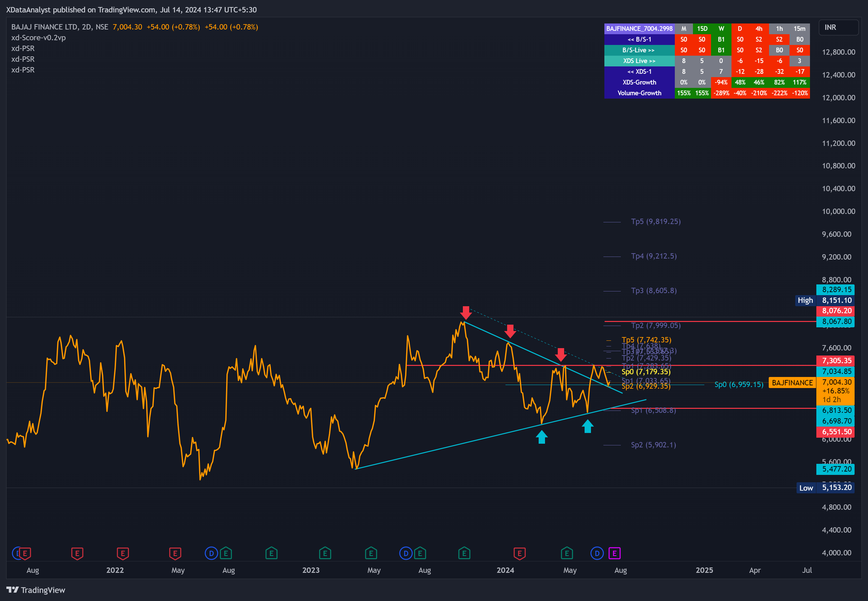Click the green earnings marker just after the 2023 label
Viewport: 868px width, 601px height.
click(325, 553)
